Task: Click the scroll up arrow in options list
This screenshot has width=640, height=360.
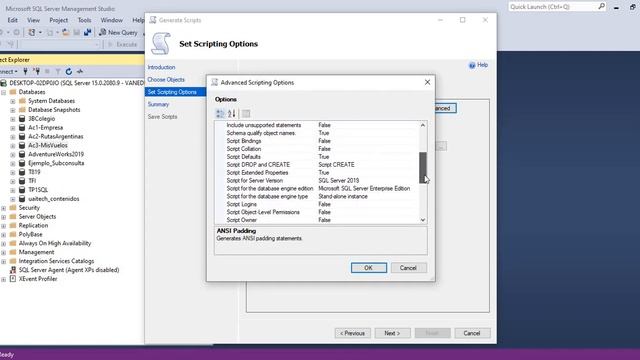Action: coord(423,125)
